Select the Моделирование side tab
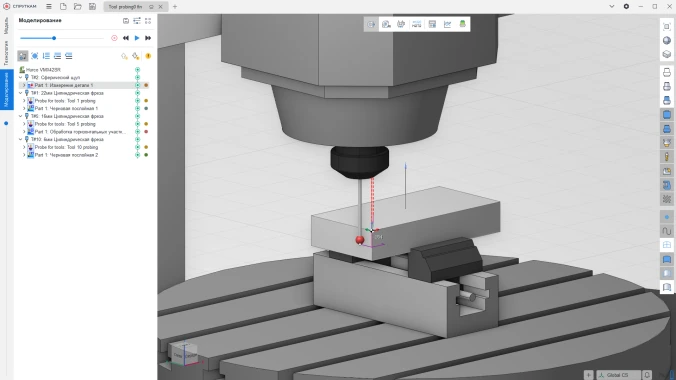 [x=6, y=90]
